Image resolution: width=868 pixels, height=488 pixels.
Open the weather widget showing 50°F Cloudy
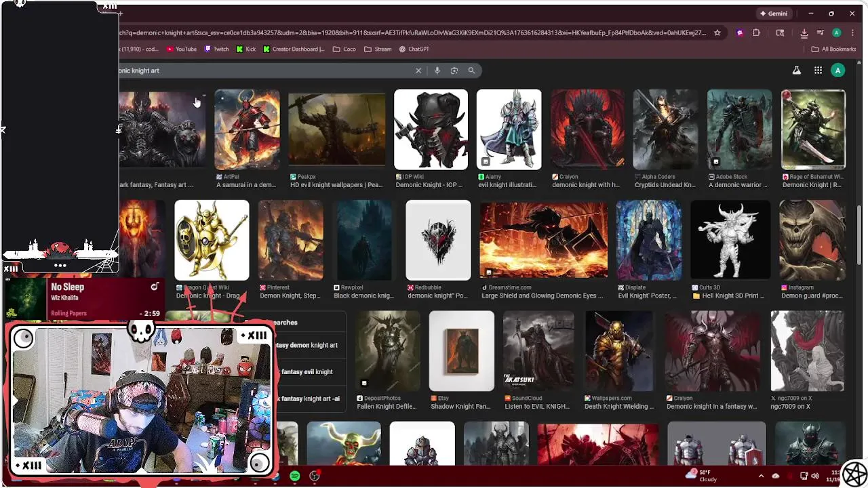click(x=702, y=476)
